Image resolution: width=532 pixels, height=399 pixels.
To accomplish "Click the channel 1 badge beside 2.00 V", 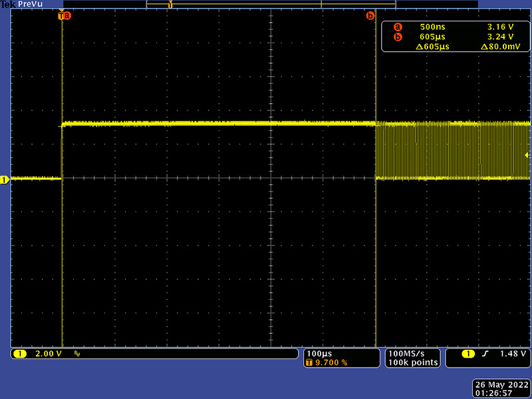I will pyautogui.click(x=19, y=354).
